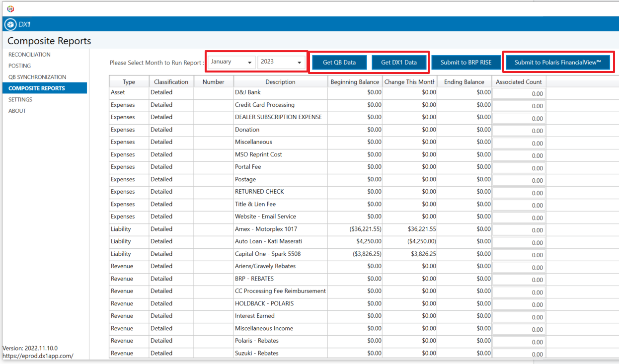Click the Asset type cell
Viewport: 619px width, 364px height.
tap(129, 92)
